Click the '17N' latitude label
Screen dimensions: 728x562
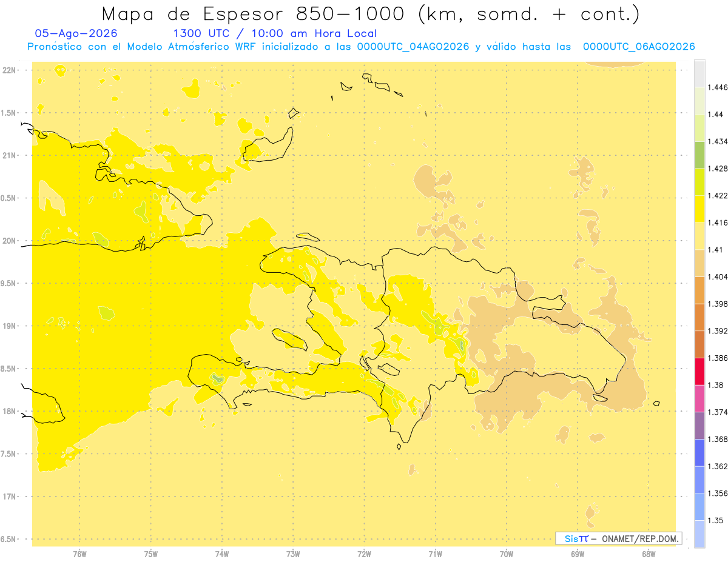tap(10, 497)
